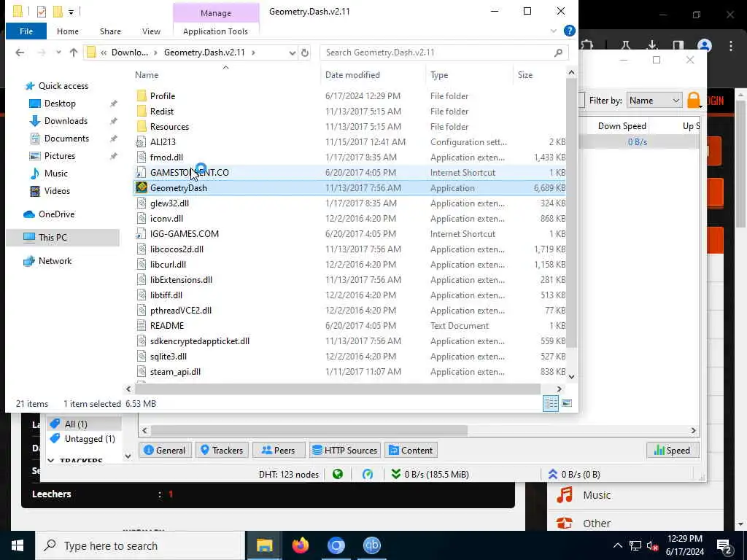Open Firefox from the taskbar
747x560 pixels.
pos(300,545)
